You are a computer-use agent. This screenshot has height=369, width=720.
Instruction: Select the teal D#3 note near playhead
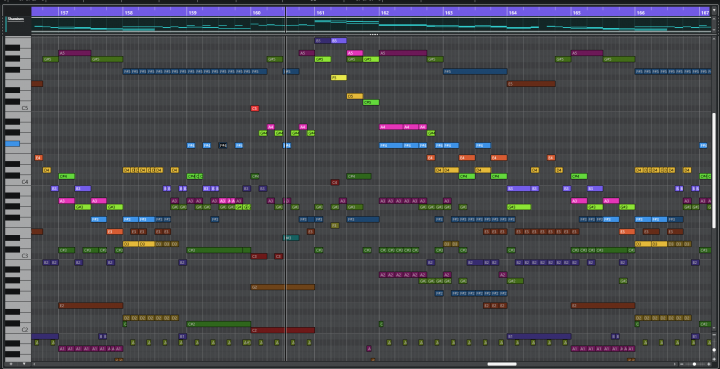click(x=291, y=238)
